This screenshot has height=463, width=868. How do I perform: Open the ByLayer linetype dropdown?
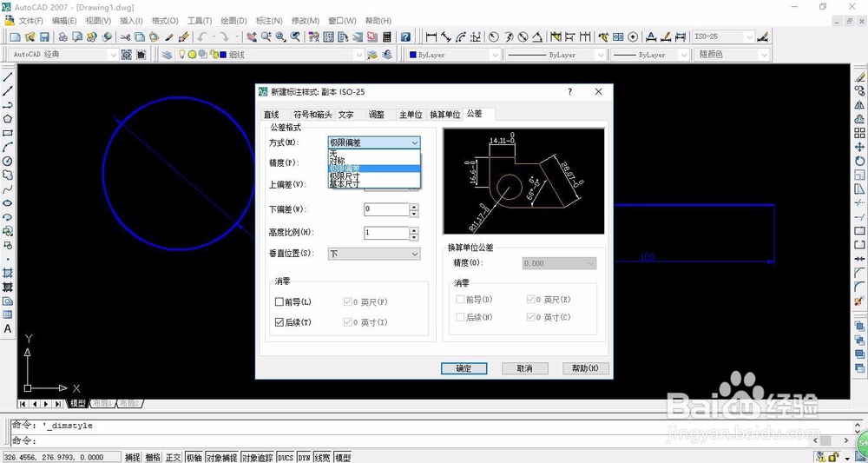coord(556,55)
